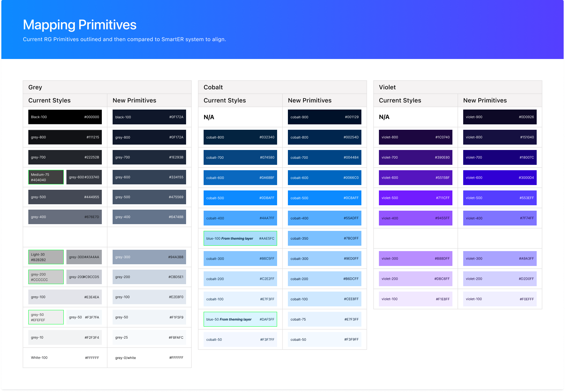Pick the cobalt-900 #001129 swatch

[x=325, y=117]
